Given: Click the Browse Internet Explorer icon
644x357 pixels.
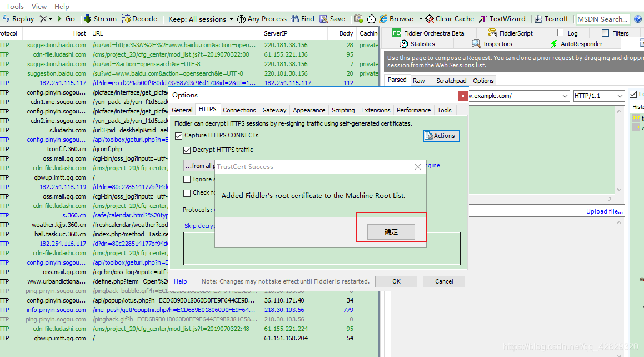Looking at the screenshot, I should coord(383,19).
